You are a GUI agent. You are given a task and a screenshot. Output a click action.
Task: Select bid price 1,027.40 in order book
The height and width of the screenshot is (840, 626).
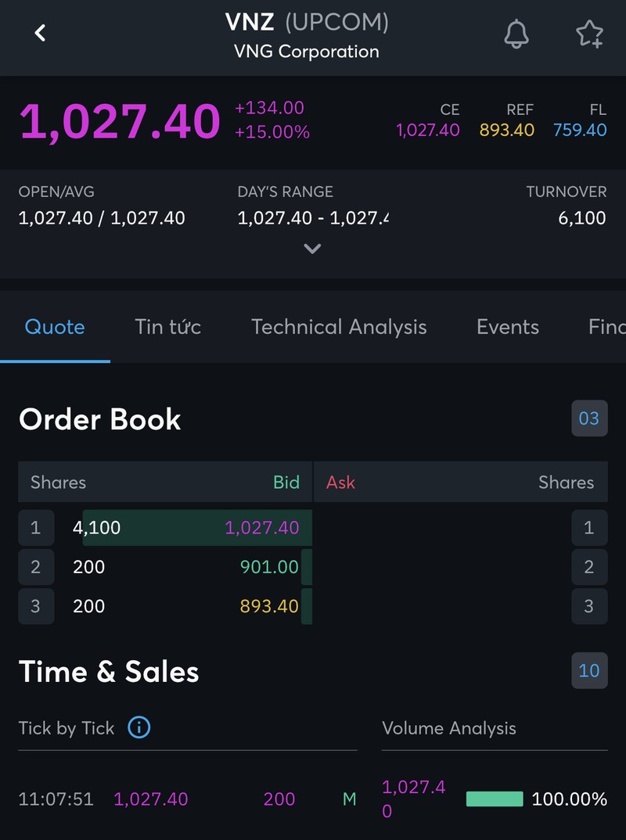(261, 528)
